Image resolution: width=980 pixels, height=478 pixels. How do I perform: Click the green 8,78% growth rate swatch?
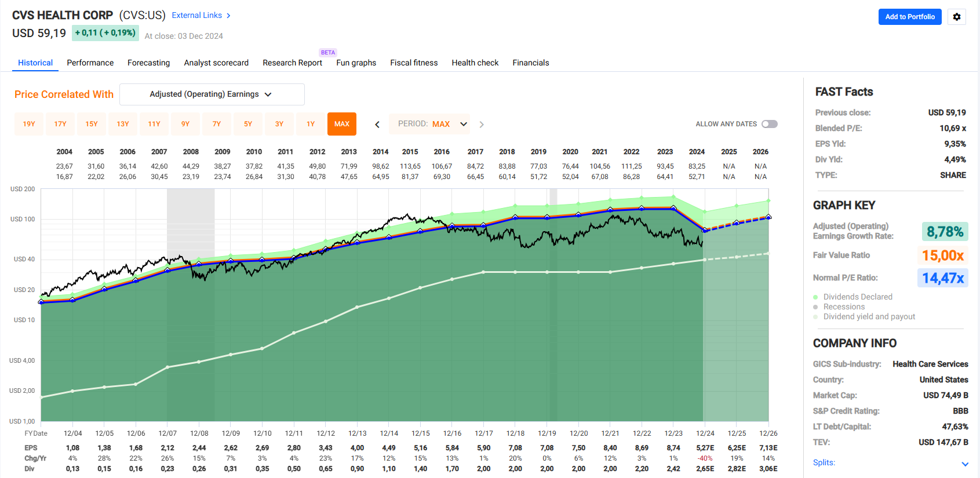click(945, 232)
